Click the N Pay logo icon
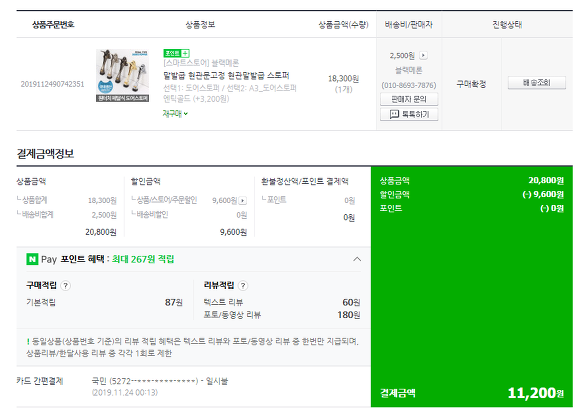 [x=32, y=259]
